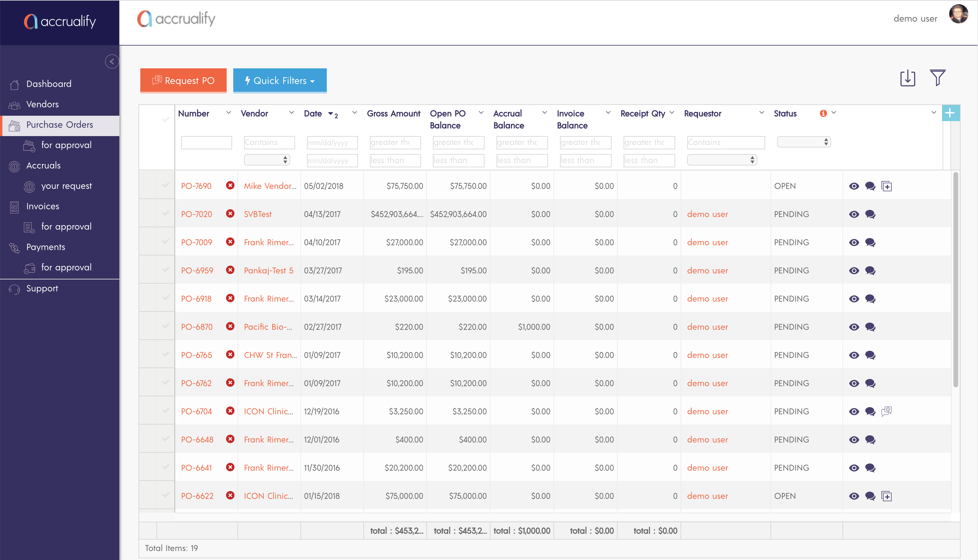978x560 pixels.
Task: Click the Status column info icon
Action: (823, 113)
